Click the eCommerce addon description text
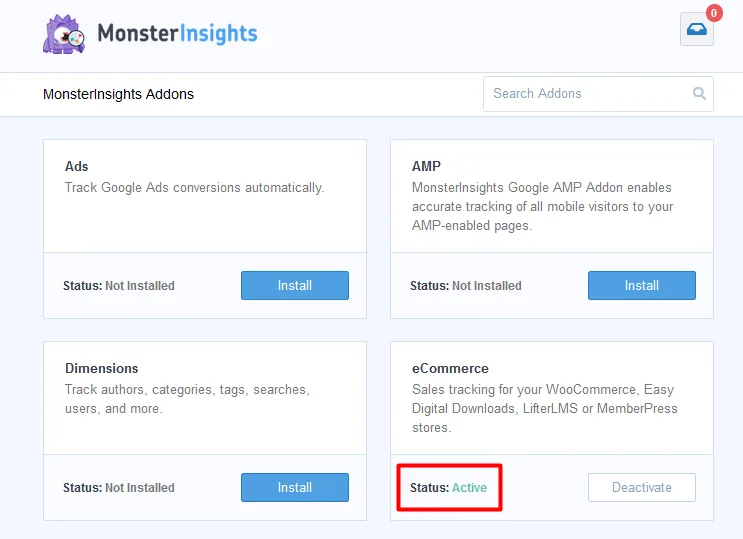This screenshot has width=743, height=539. tap(544, 408)
